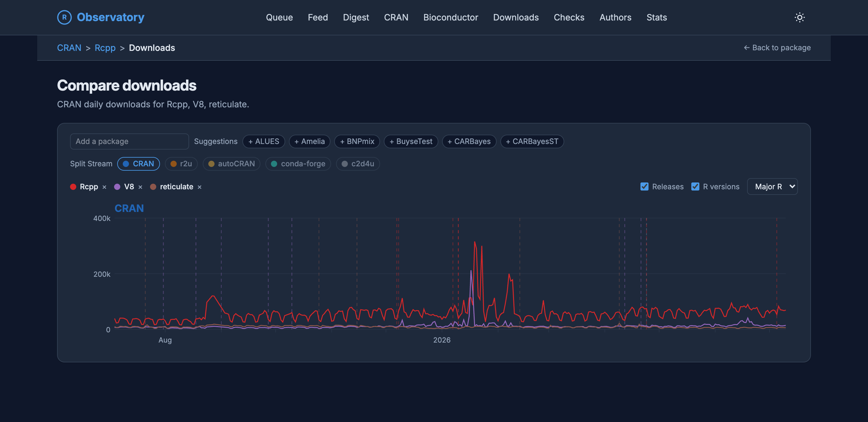This screenshot has height=422, width=868.
Task: Click the Aug x-axis label
Action: (165, 340)
